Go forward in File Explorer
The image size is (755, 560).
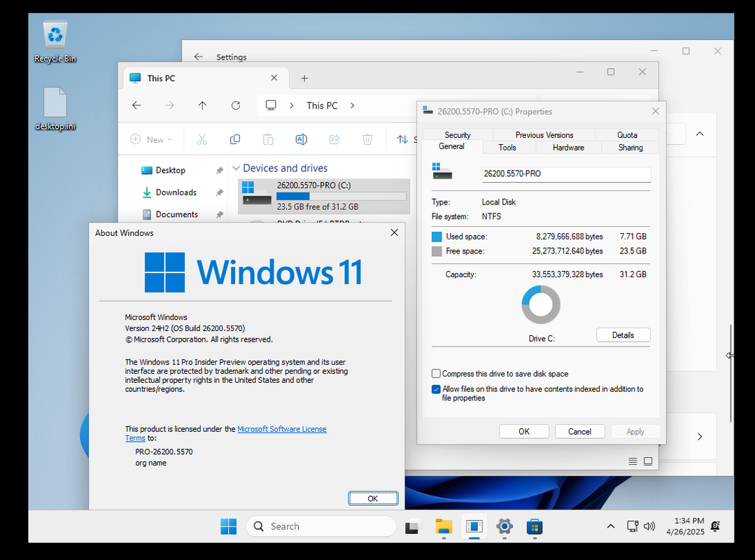[169, 106]
